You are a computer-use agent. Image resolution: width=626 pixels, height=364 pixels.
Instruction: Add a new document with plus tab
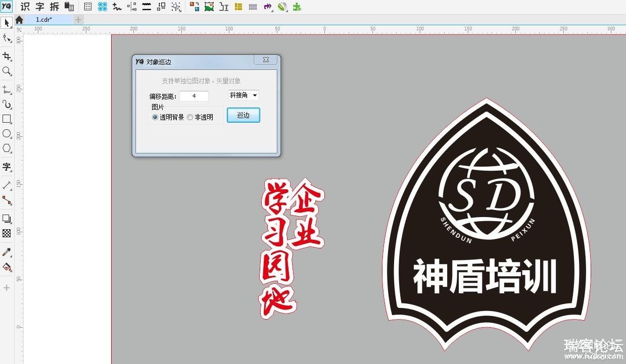(x=78, y=20)
